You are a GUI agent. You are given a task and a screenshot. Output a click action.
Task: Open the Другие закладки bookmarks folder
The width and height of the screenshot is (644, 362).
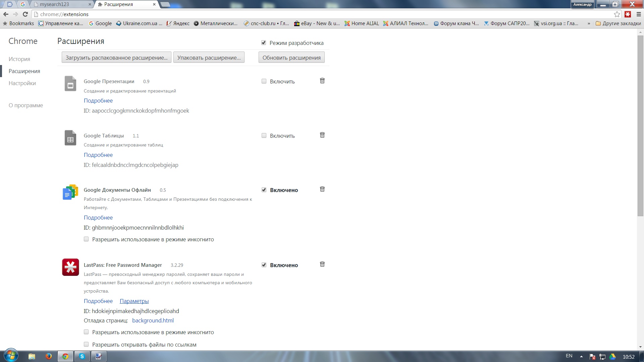pos(618,23)
